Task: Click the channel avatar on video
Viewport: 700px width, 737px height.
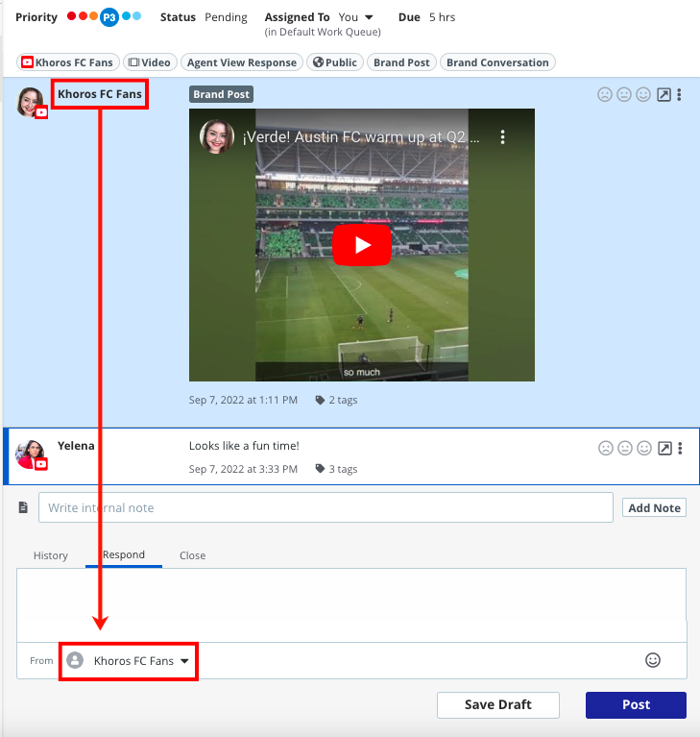Action: point(217,136)
